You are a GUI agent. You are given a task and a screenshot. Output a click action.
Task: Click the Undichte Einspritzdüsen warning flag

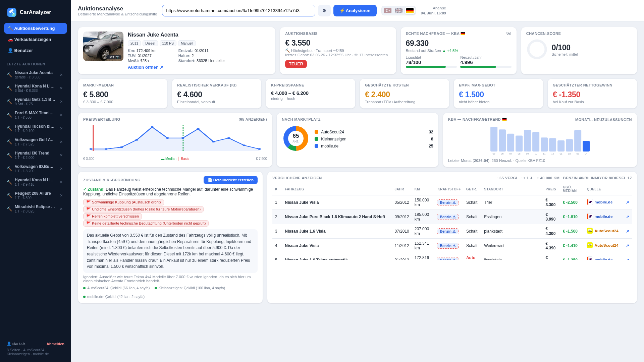click(x=143, y=209)
